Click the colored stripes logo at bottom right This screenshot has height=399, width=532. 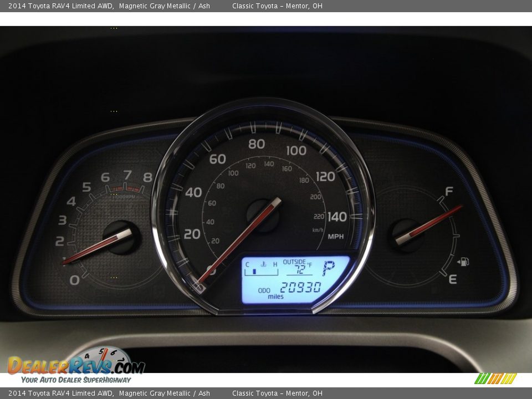495,378
